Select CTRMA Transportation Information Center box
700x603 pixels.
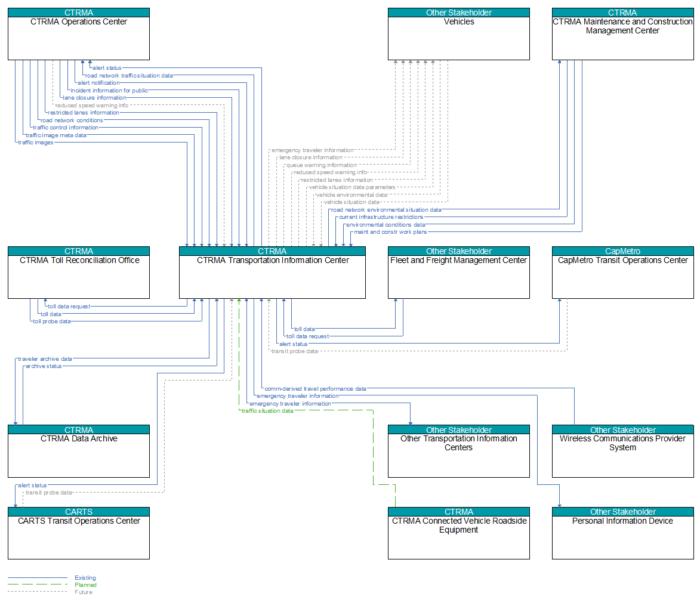click(272, 272)
